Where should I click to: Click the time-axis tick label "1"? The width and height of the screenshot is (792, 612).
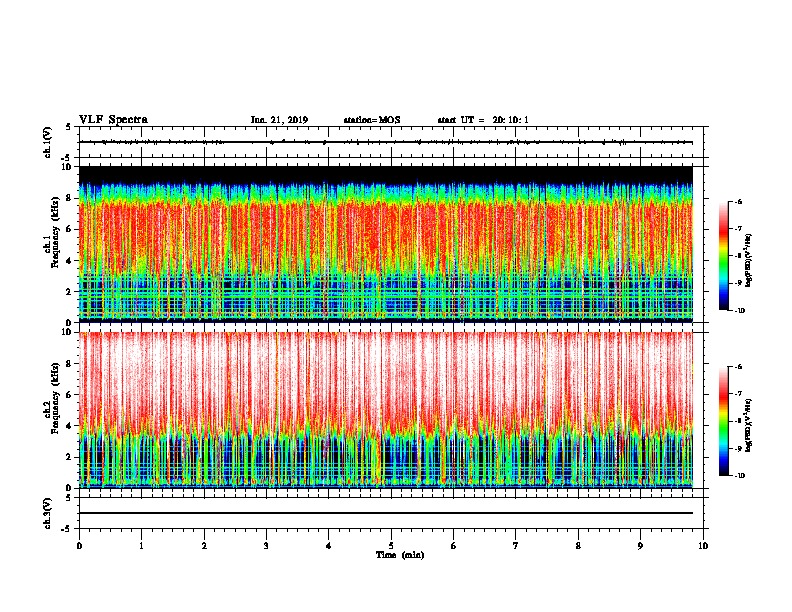141,546
